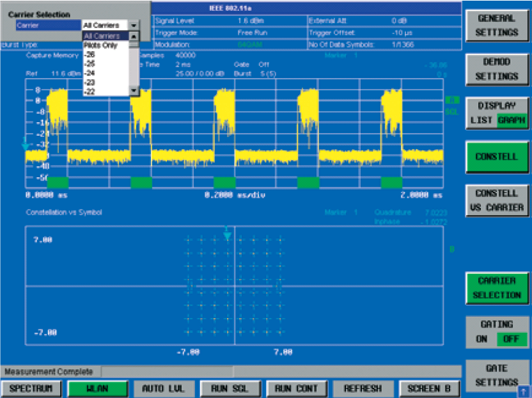
Task: Pick "All Carriers" highlighted list entry
Action: coord(102,36)
